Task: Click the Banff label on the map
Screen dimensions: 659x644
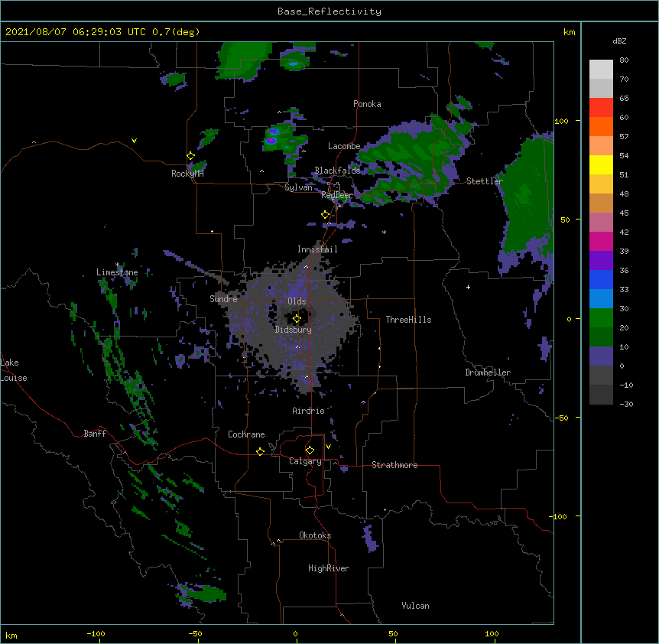Action: click(x=95, y=434)
